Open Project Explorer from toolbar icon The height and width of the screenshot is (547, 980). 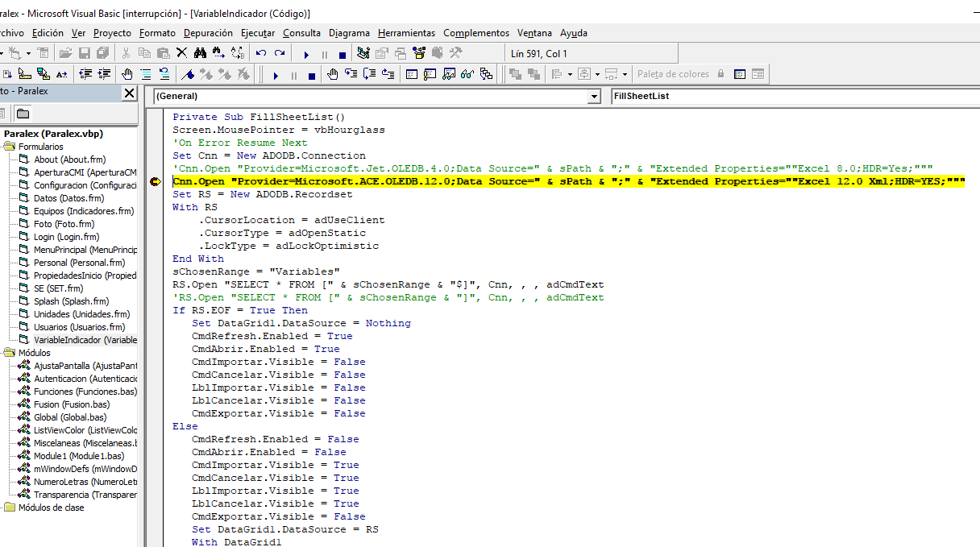pos(363,53)
